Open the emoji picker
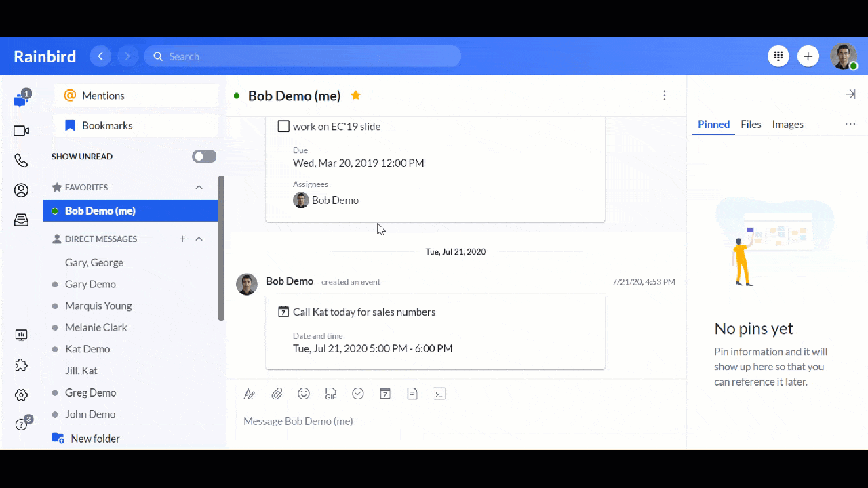868x488 pixels. [x=304, y=394]
